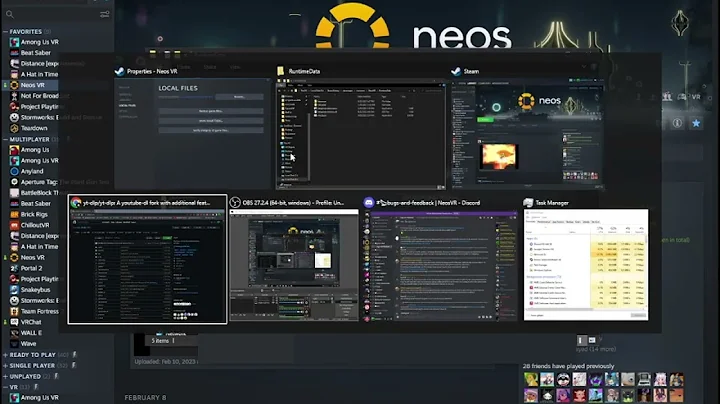The width and height of the screenshot is (720, 404).
Task: Select Portal 2 in the library list
Action: [31, 268]
